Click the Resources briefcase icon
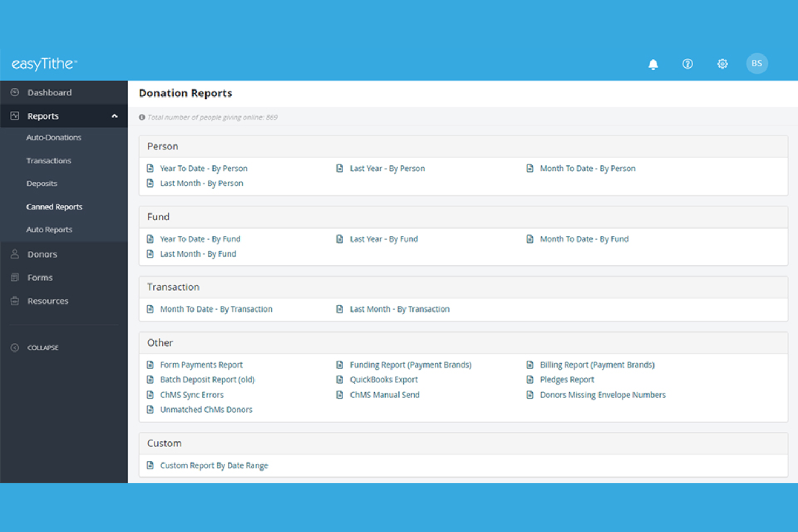The image size is (798, 532). pyautogui.click(x=15, y=301)
